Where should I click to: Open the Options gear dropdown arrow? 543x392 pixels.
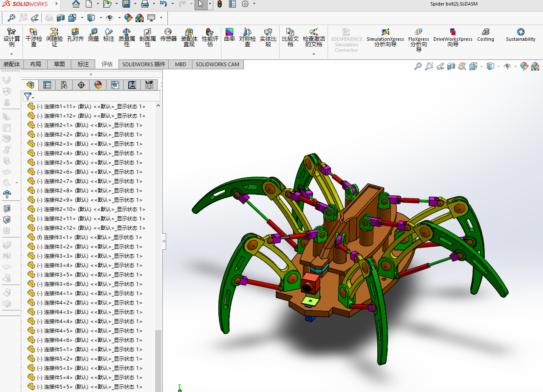(254, 4)
